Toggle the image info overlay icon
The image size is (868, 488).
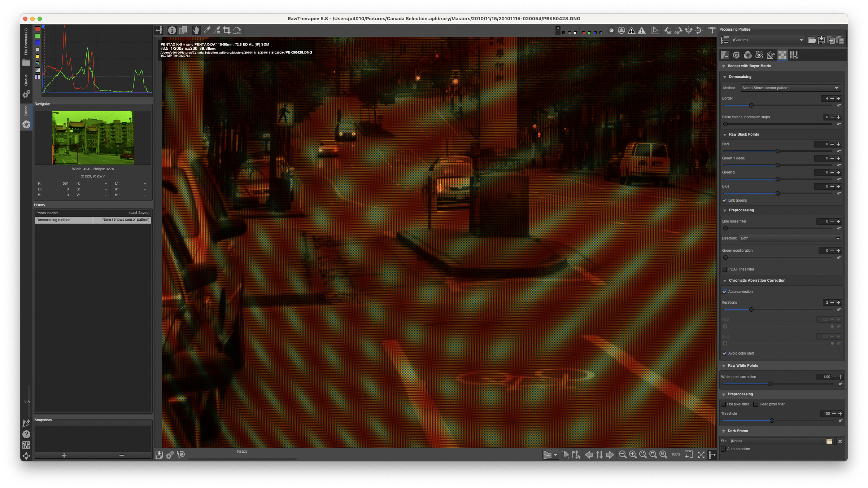click(x=172, y=31)
